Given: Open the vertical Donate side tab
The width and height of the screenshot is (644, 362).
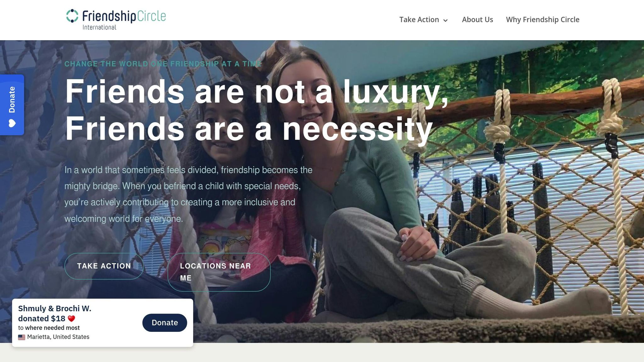Looking at the screenshot, I should click(x=12, y=105).
